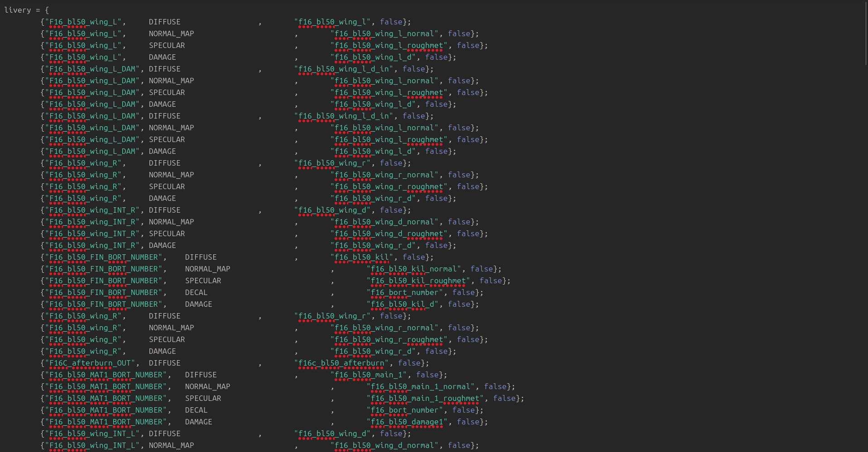Click SPECULAR keyword in the MAT1_BORT_NUMBER row
The image size is (868, 452).
pyautogui.click(x=203, y=398)
